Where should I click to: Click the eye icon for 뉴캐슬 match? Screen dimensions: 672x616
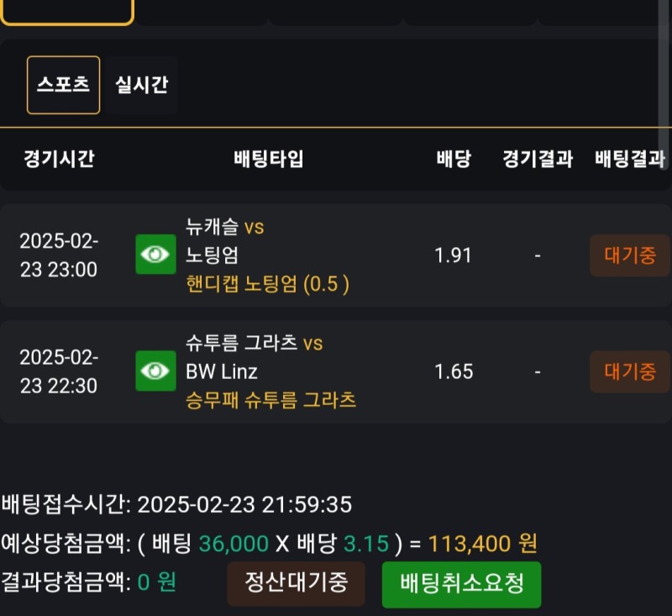[x=155, y=255]
